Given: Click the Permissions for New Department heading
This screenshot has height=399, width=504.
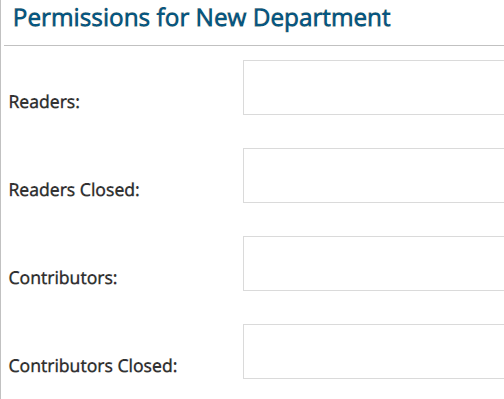Looking at the screenshot, I should (202, 18).
